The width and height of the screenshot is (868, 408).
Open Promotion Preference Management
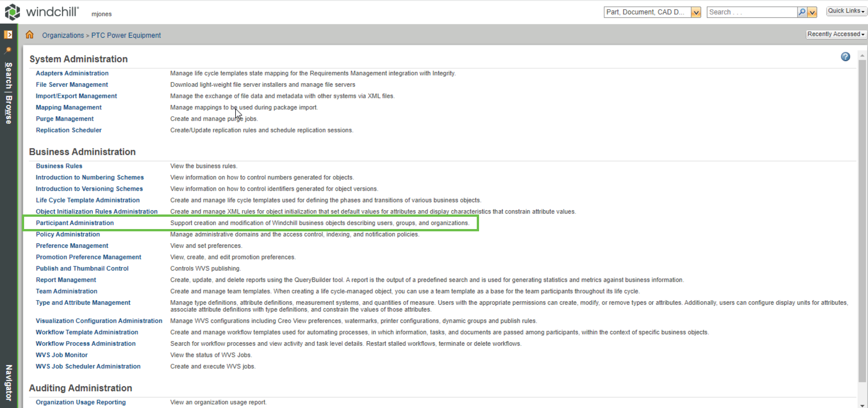coord(89,257)
